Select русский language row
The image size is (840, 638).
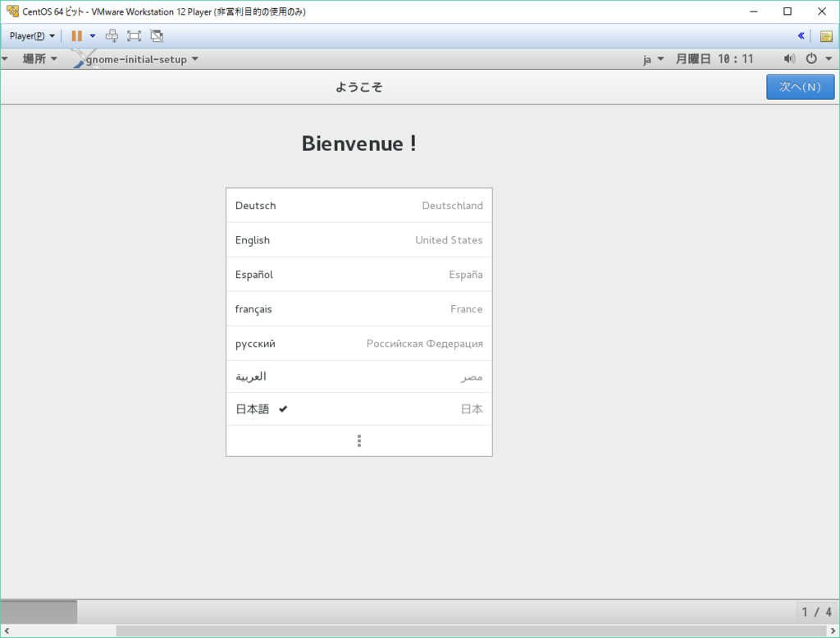click(x=359, y=344)
